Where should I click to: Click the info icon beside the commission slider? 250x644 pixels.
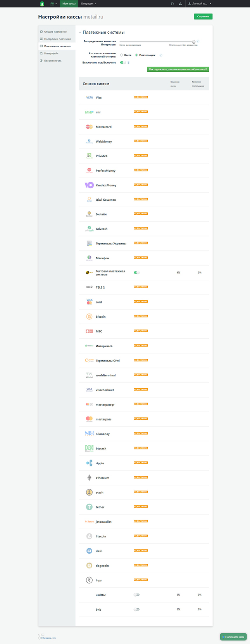198,41
